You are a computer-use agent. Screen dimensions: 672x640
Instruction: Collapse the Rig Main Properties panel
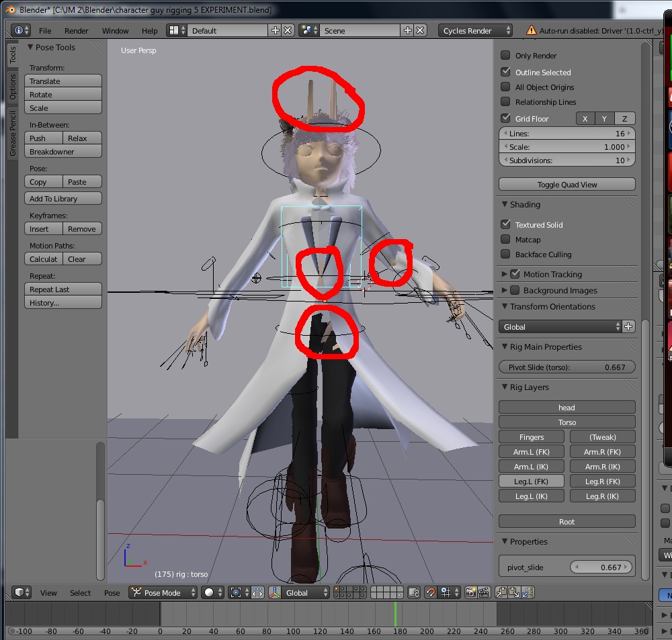pyautogui.click(x=505, y=347)
